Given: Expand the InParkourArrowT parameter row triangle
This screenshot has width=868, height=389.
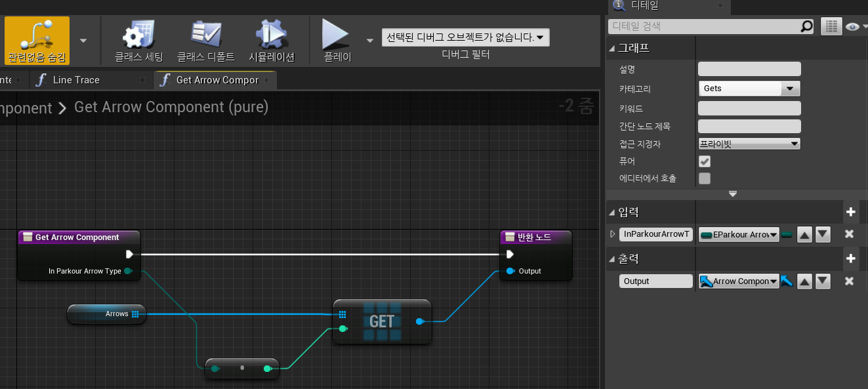Looking at the screenshot, I should pyautogui.click(x=613, y=234).
